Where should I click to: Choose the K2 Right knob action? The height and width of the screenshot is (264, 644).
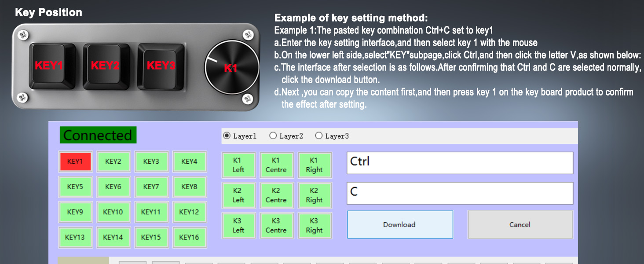[x=314, y=195]
